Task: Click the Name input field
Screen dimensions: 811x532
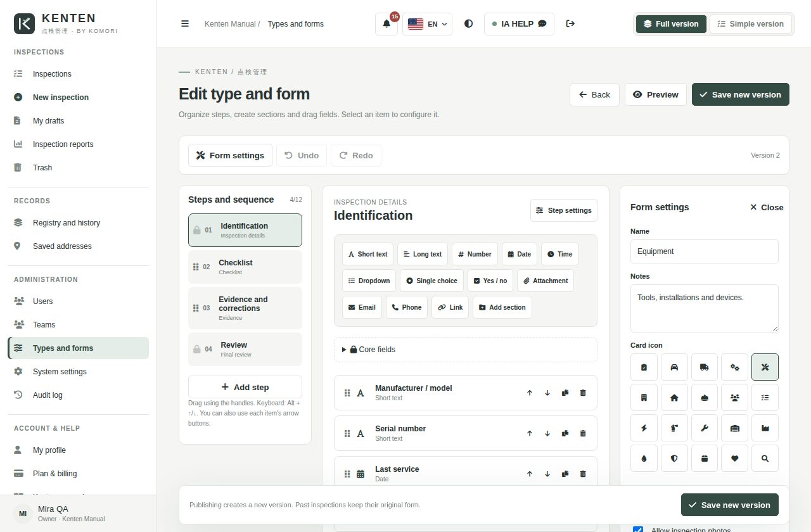Action: [705, 251]
